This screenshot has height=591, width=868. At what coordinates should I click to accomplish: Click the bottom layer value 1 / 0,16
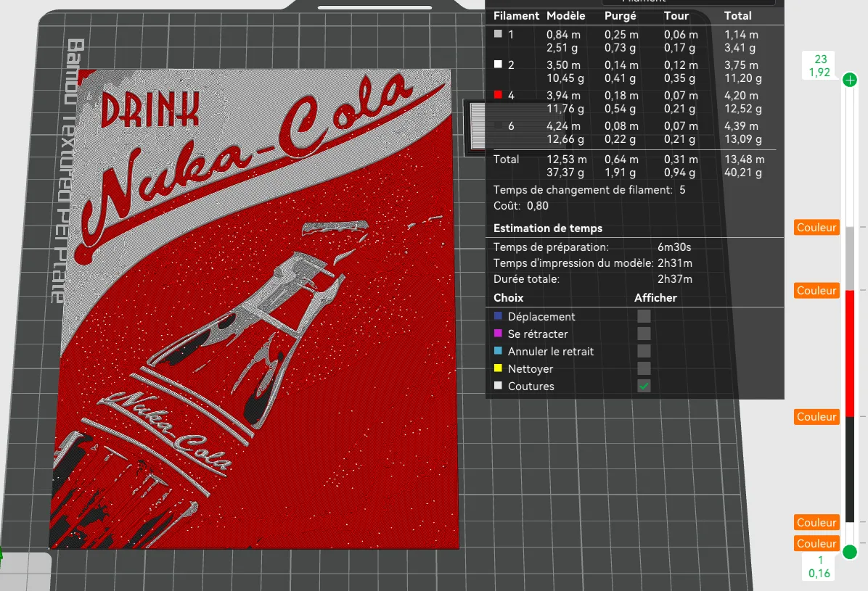click(820, 566)
